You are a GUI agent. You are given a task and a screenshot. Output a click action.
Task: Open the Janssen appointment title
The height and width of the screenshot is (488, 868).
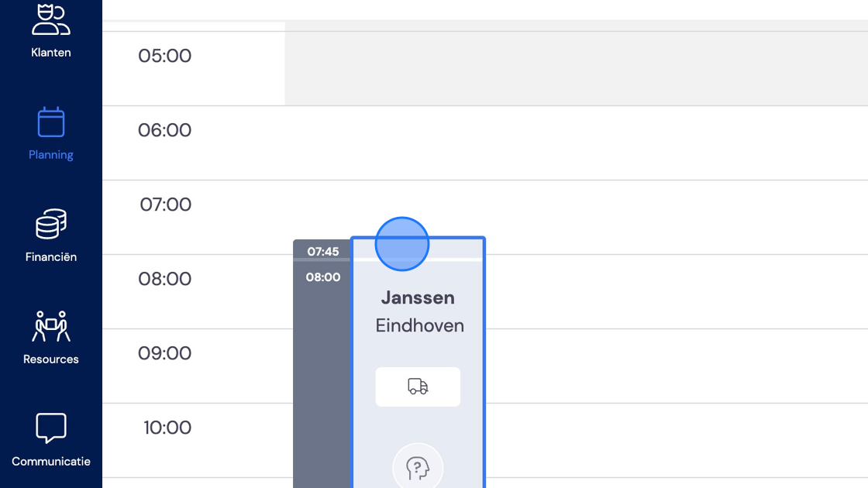(x=418, y=297)
